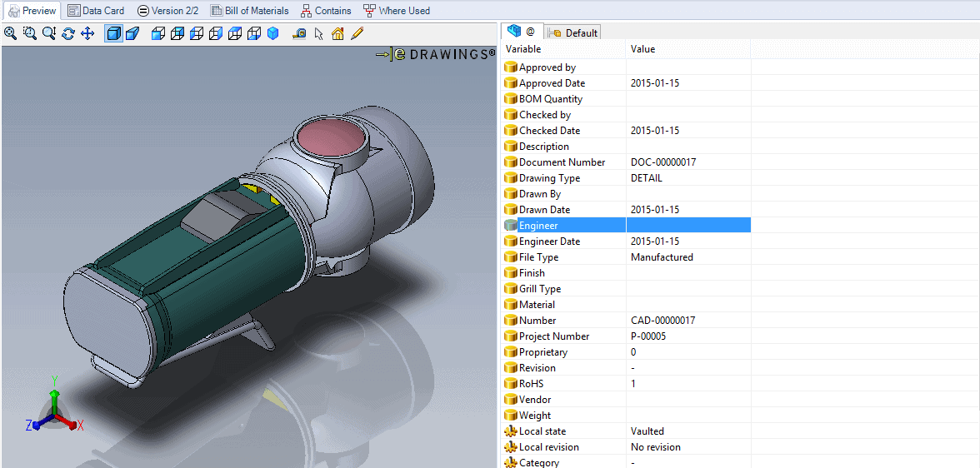Click the Zoom to Fit magnifier icon
The width and height of the screenshot is (980, 468).
point(10,33)
